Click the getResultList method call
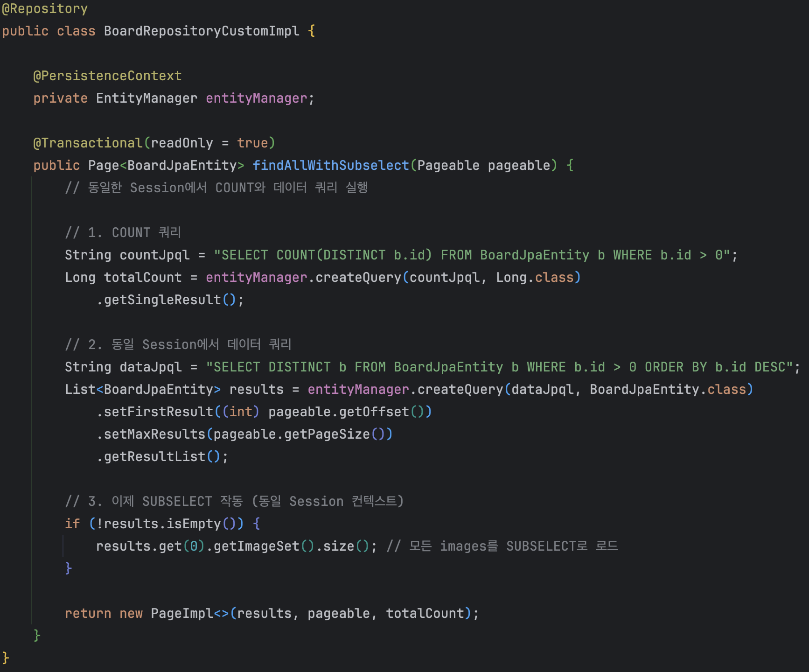The width and height of the screenshot is (809, 672). tap(154, 457)
